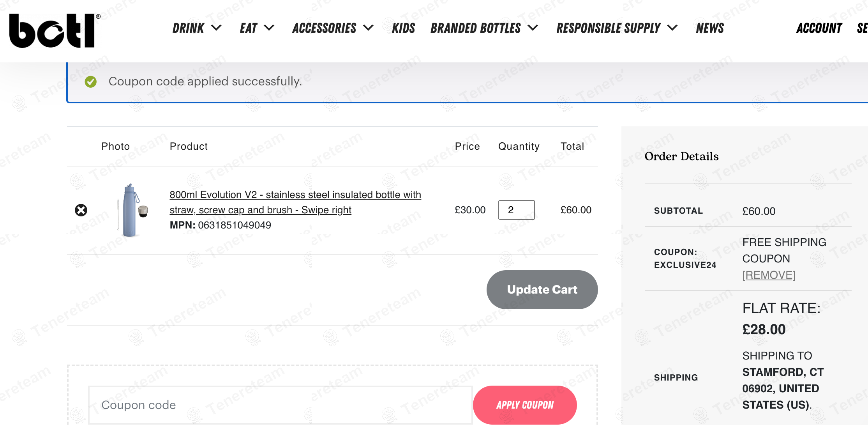Click the green coupon success checkmark icon
This screenshot has height=425, width=868.
coord(91,81)
